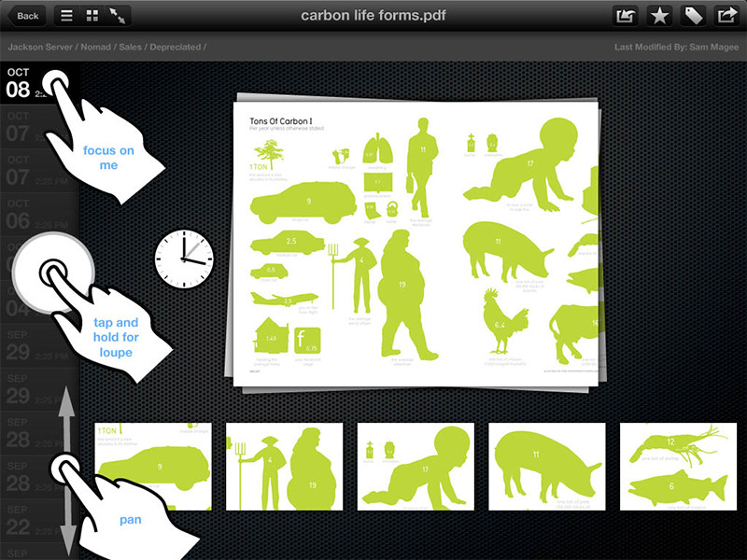Open Depreciated folder in breadcrumb
Image resolution: width=747 pixels, height=560 pixels.
(x=176, y=47)
